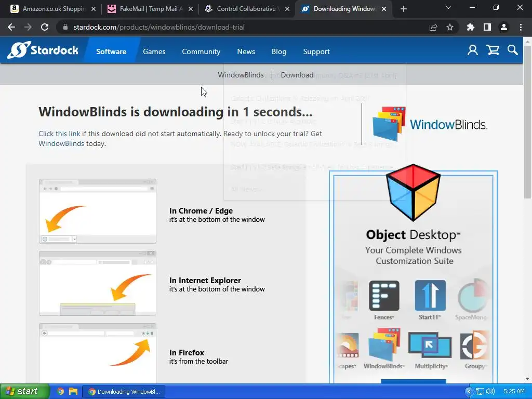Open the user account icon
Viewport: 532px width, 399px height.
pyautogui.click(x=473, y=50)
